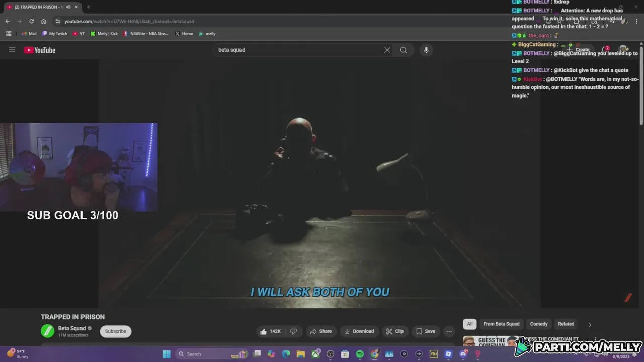Open the YouTube guide hamburger menu
This screenshot has height=362, width=644.
tap(12, 50)
